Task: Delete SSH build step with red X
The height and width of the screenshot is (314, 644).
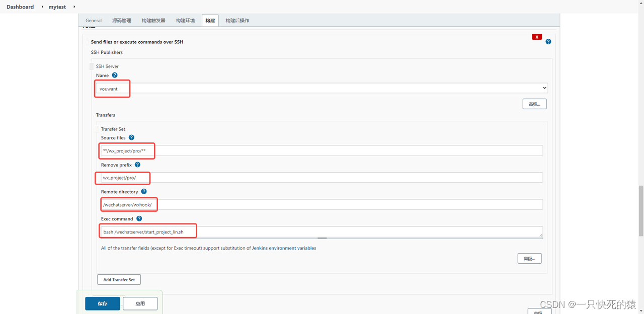Action: [x=537, y=37]
